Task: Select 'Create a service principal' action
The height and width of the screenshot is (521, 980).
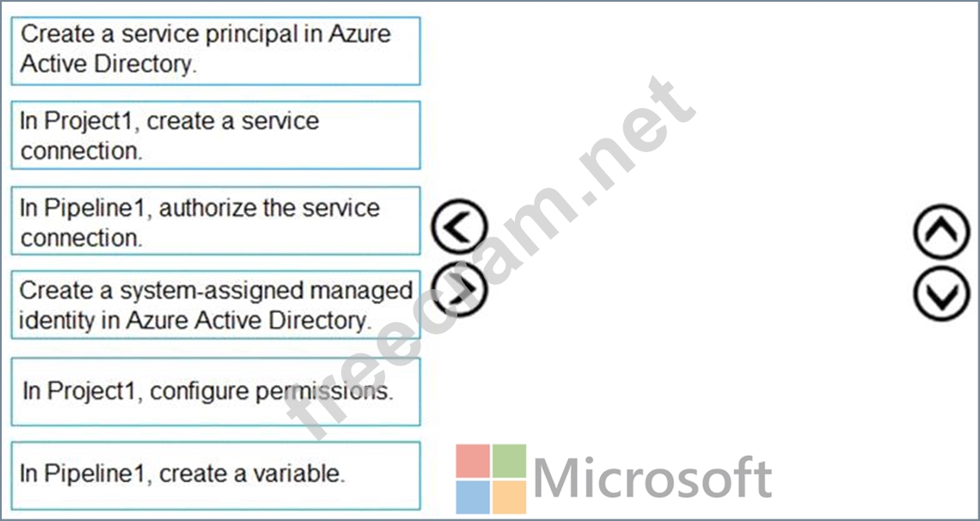Action: [x=215, y=50]
